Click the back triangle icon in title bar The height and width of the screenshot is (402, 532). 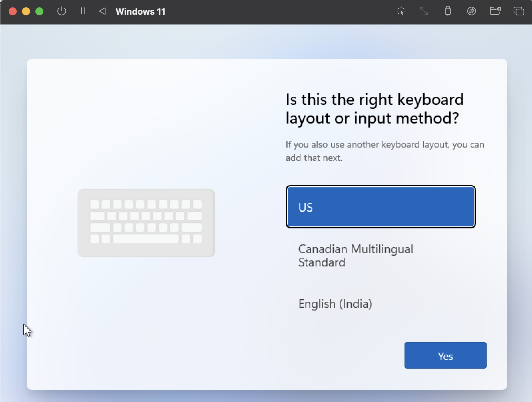[x=102, y=11]
